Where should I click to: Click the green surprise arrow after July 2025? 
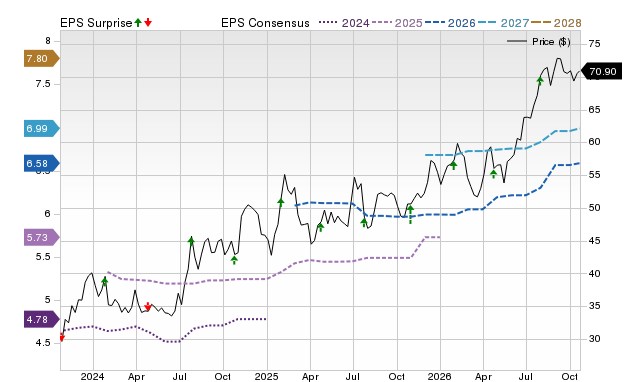click(364, 222)
